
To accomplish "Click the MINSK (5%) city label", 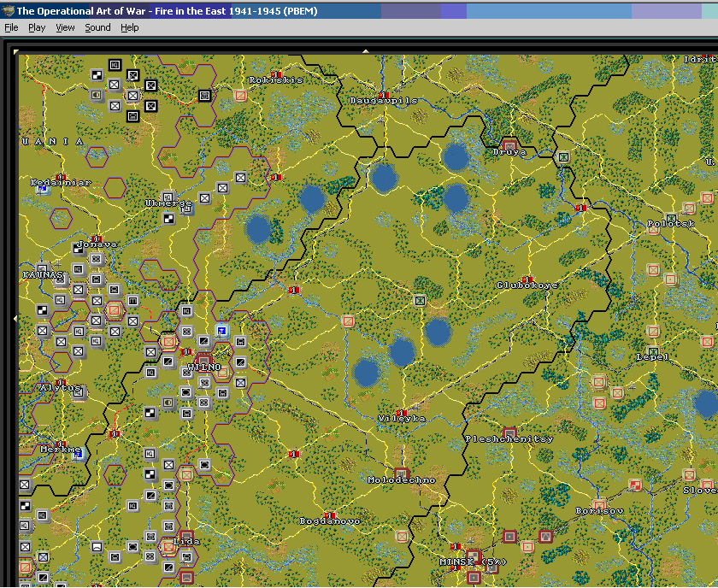I will [x=473, y=562].
